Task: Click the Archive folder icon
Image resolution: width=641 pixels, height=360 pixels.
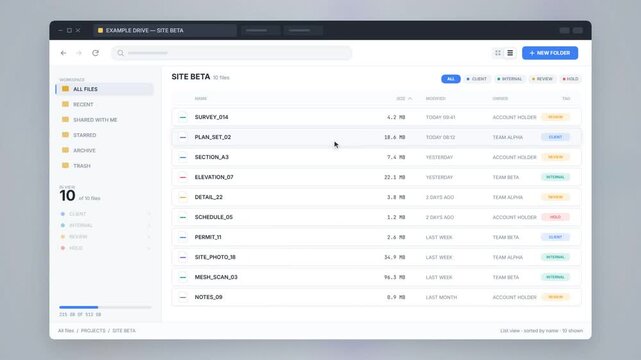Action: coord(65,150)
